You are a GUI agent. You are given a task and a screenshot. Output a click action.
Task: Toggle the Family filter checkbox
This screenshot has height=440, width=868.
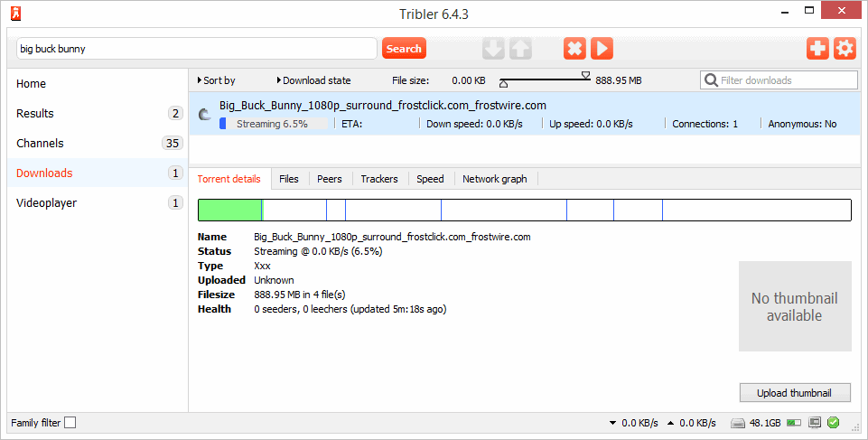(70, 423)
